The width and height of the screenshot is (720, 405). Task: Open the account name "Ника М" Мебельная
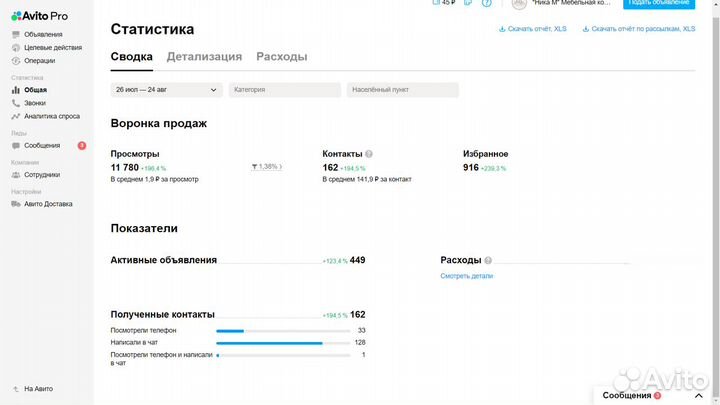571,3
